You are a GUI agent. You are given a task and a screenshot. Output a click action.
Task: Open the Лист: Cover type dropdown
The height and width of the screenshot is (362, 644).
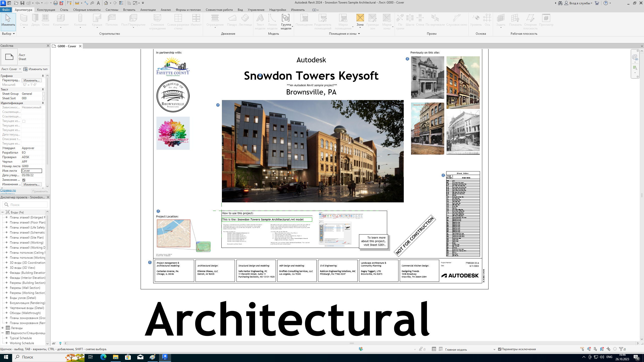click(x=20, y=69)
